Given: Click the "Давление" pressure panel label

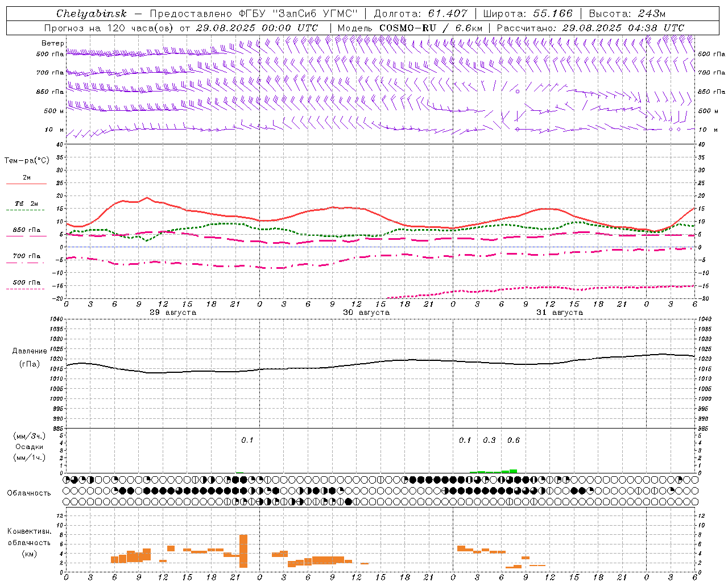Looking at the screenshot, I should coord(30,351).
